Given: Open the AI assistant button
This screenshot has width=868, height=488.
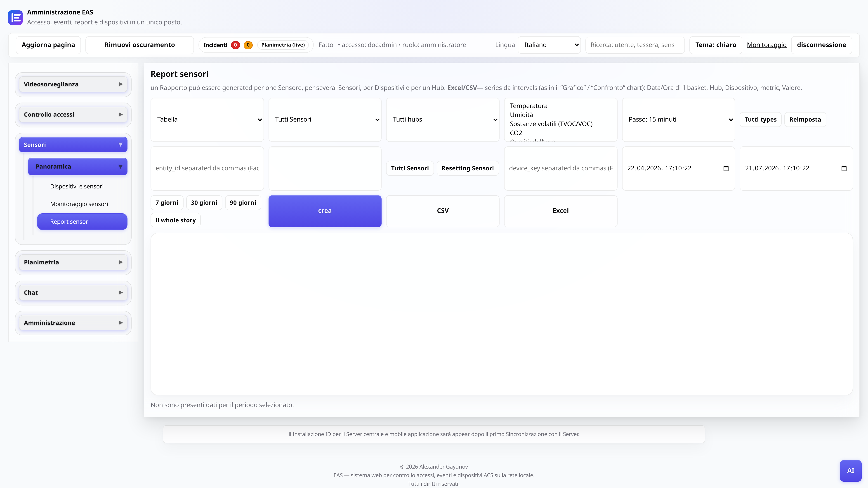Looking at the screenshot, I should coord(850,470).
